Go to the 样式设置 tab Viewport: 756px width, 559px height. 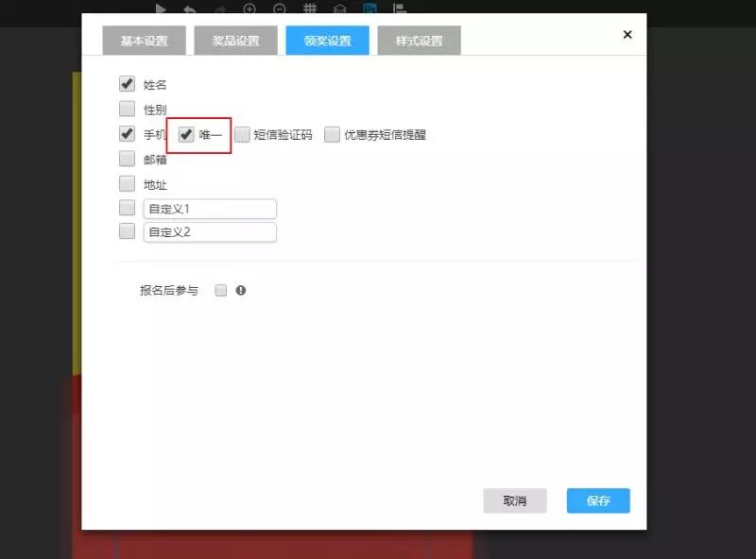(419, 41)
